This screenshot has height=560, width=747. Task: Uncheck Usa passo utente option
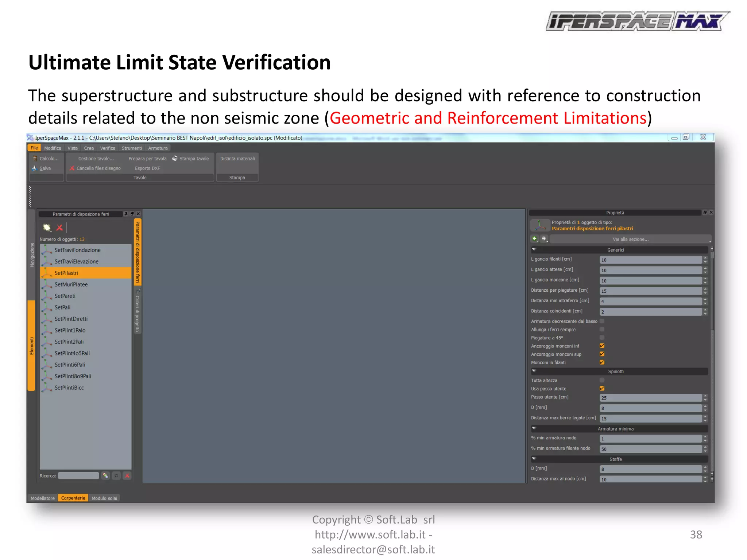[x=602, y=389]
